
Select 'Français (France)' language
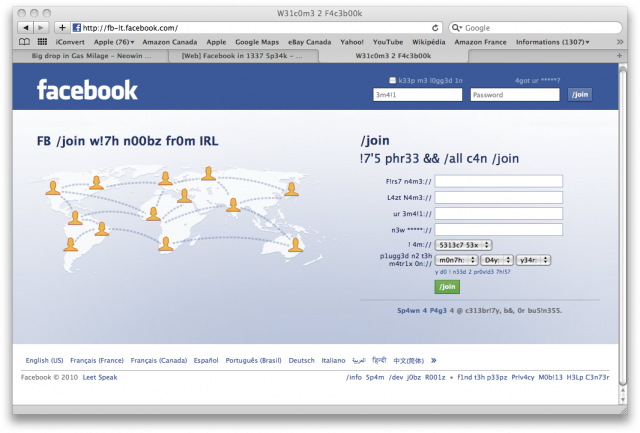pos(97,360)
